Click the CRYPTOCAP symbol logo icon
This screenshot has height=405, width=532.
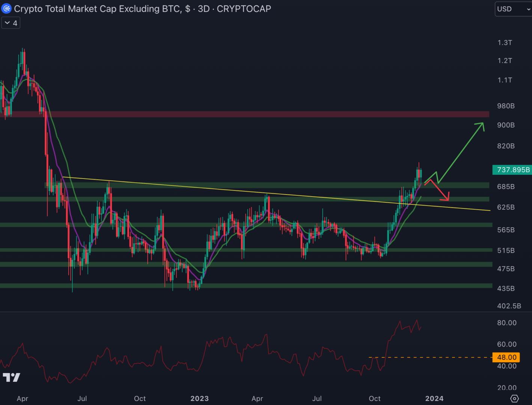pyautogui.click(x=6, y=9)
